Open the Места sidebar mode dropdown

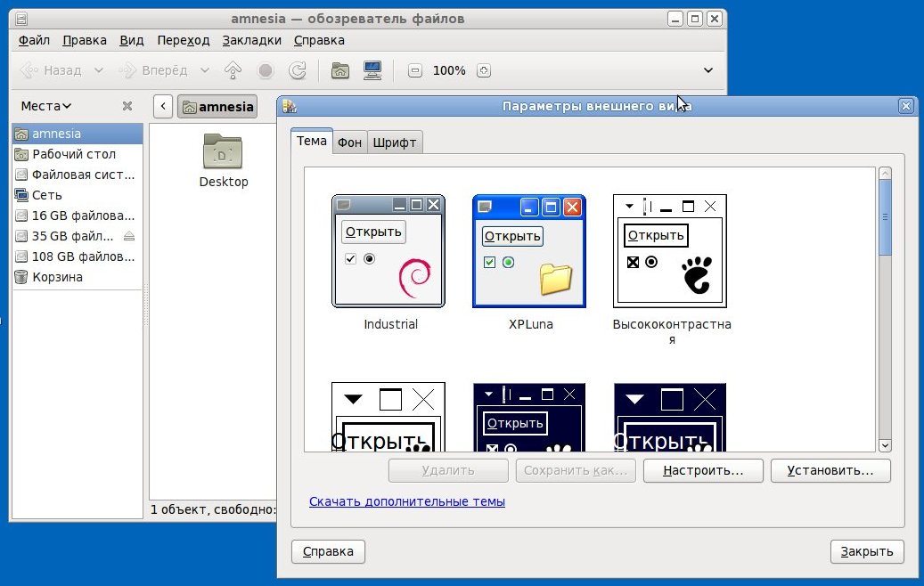click(x=46, y=106)
